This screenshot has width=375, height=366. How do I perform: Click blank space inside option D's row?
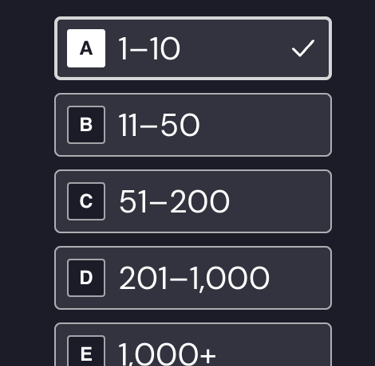pos(300,278)
